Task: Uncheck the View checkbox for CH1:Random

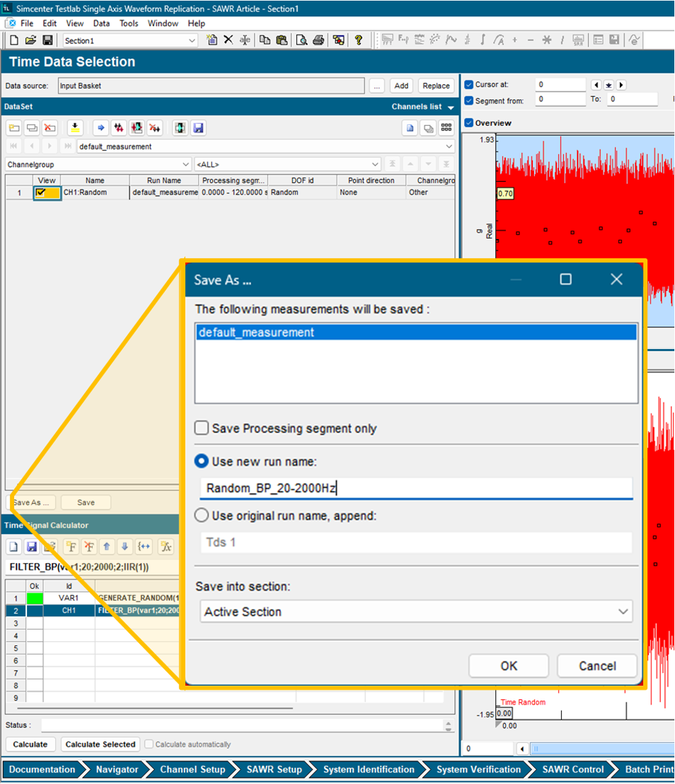Action: click(x=41, y=193)
